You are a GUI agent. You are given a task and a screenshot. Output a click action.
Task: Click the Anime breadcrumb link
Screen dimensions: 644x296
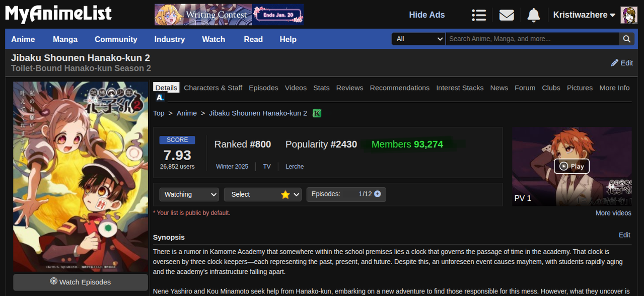[x=187, y=113]
